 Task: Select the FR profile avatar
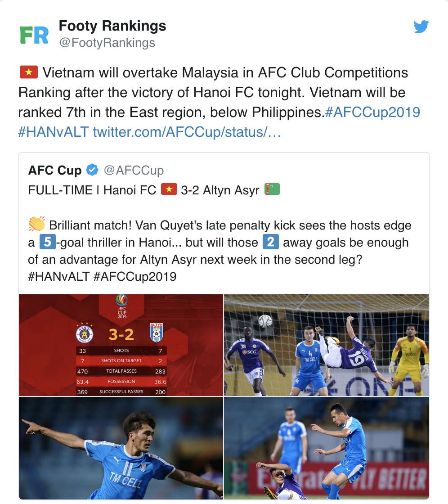pyautogui.click(x=33, y=34)
